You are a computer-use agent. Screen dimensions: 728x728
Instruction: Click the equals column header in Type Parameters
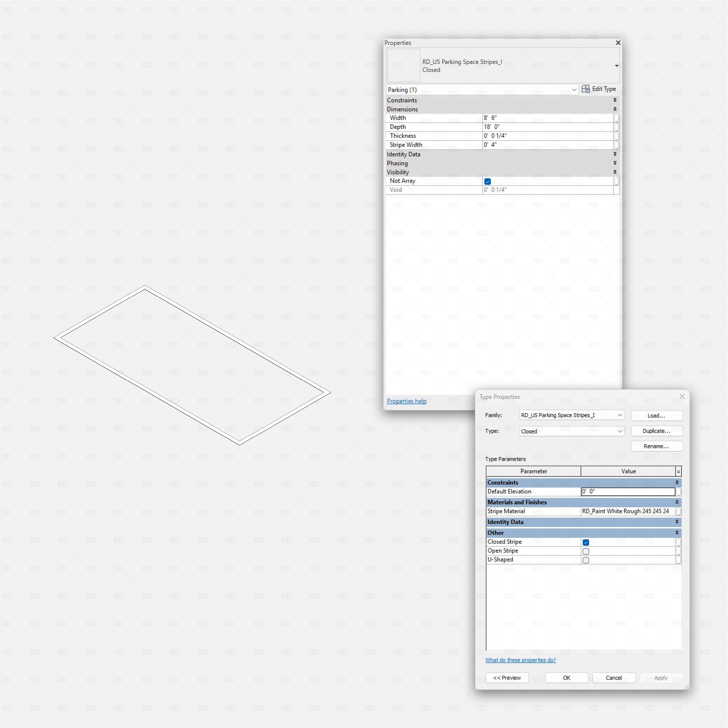[x=678, y=471]
